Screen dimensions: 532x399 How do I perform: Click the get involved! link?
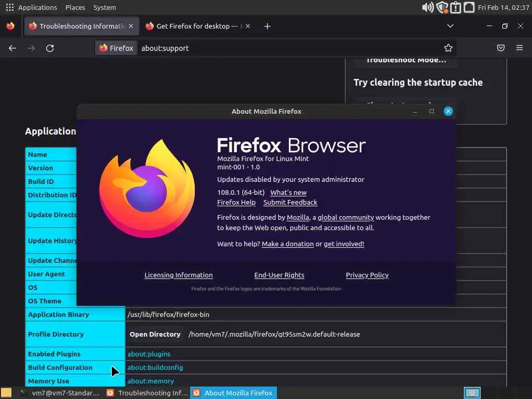(344, 244)
